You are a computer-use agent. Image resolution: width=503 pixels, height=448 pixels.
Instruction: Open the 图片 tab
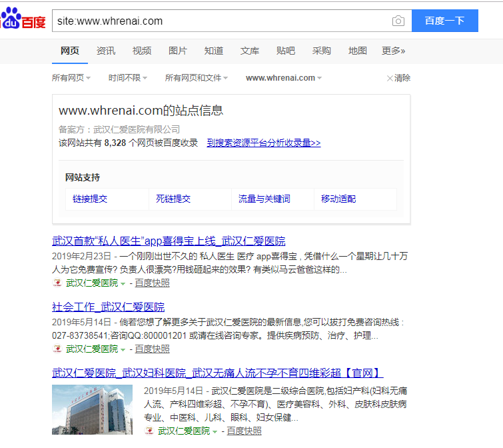[178, 51]
